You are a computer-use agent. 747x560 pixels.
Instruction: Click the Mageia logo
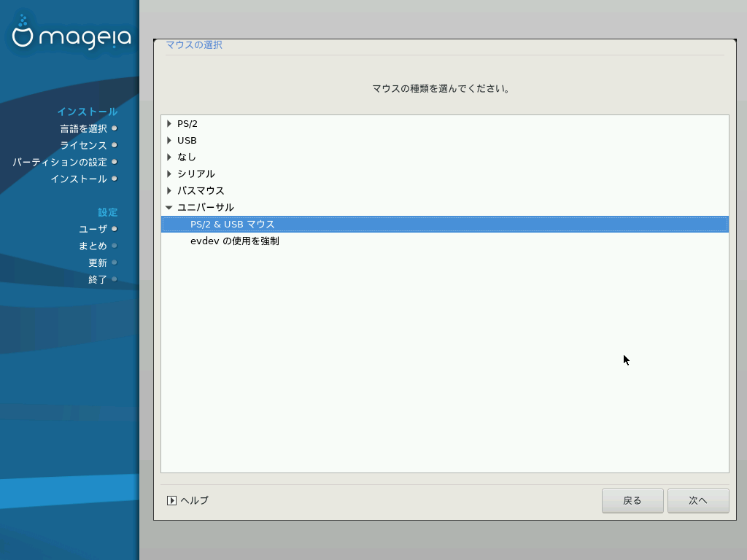coord(71,32)
